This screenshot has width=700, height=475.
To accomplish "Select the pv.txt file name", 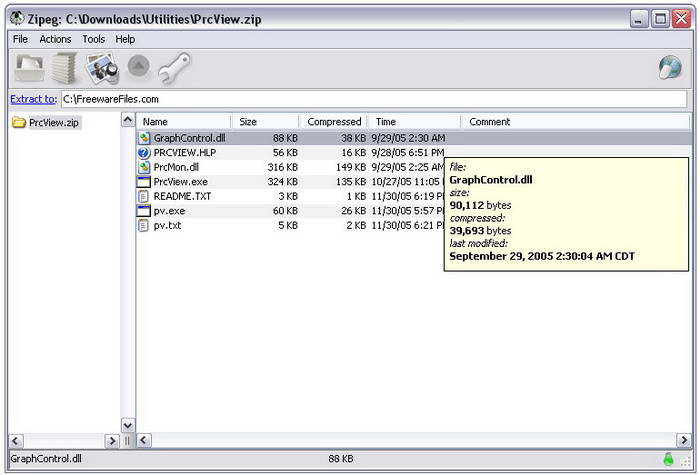I will (x=167, y=225).
